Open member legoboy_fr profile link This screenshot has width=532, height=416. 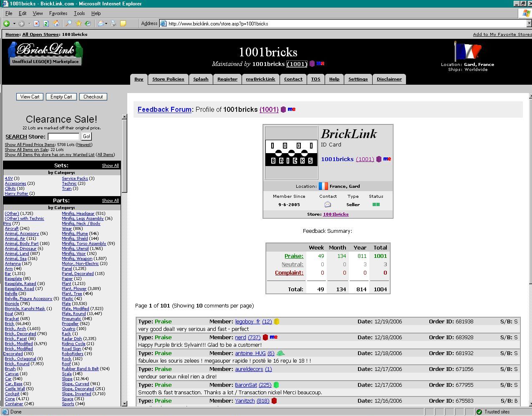click(247, 321)
